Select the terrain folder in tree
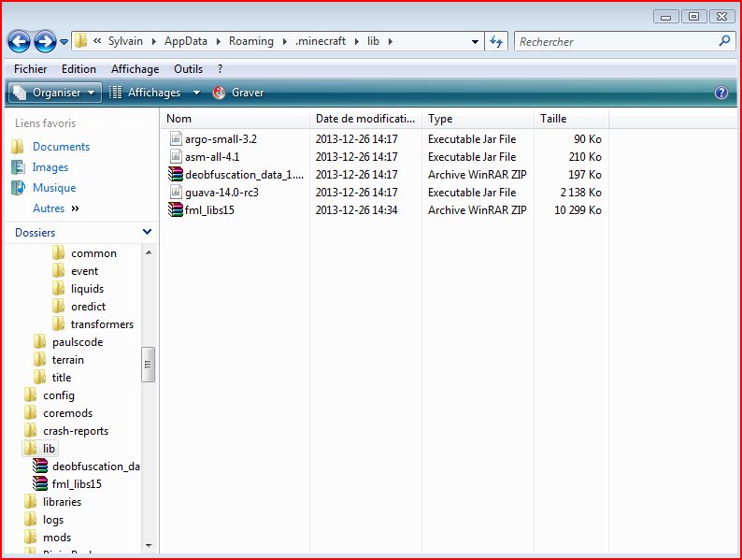742x560 pixels. point(67,360)
